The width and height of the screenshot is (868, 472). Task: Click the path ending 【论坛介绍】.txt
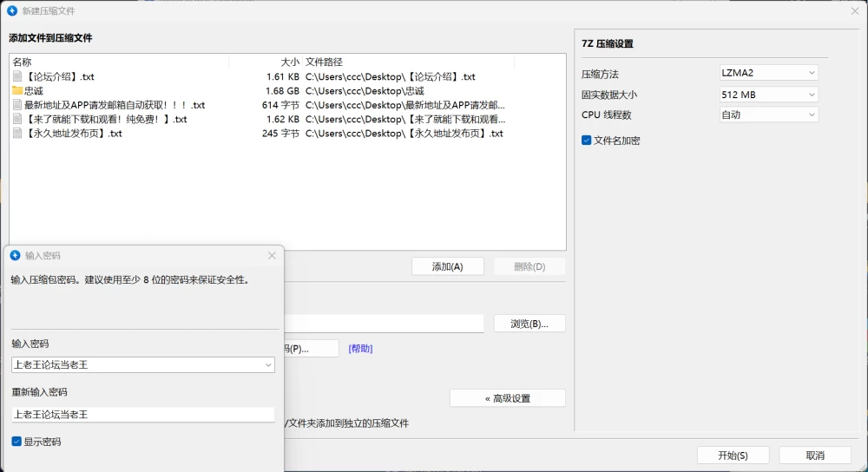(391, 77)
